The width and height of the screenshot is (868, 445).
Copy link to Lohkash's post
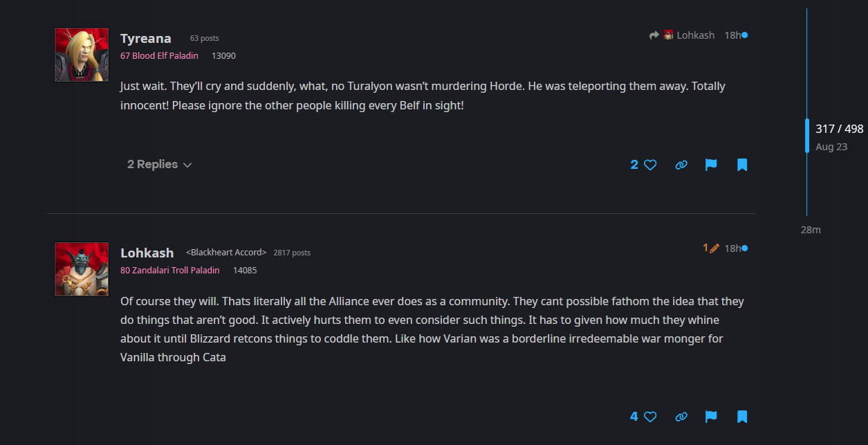click(x=681, y=417)
